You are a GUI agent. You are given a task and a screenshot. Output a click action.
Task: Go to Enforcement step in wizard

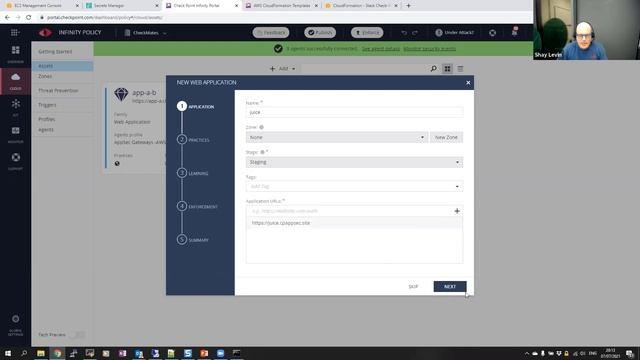pyautogui.click(x=198, y=207)
